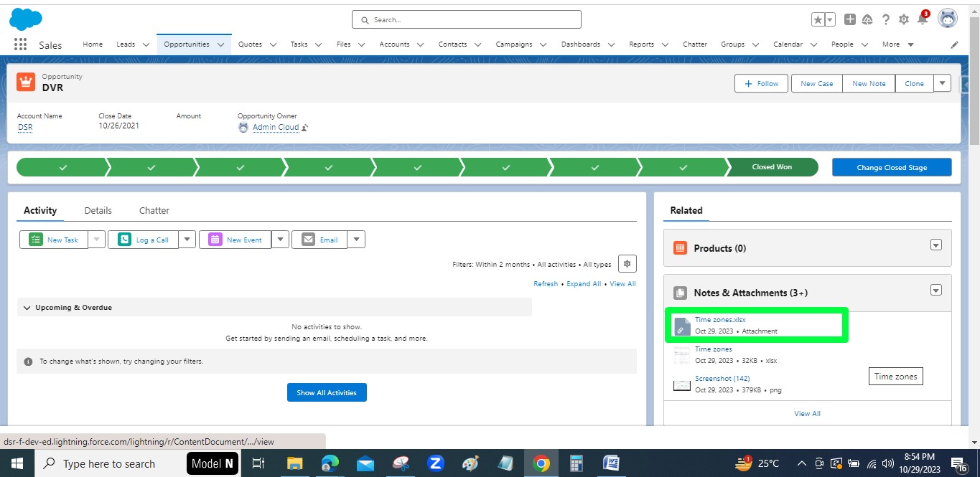
Task: Click the New Note button
Action: coord(869,83)
